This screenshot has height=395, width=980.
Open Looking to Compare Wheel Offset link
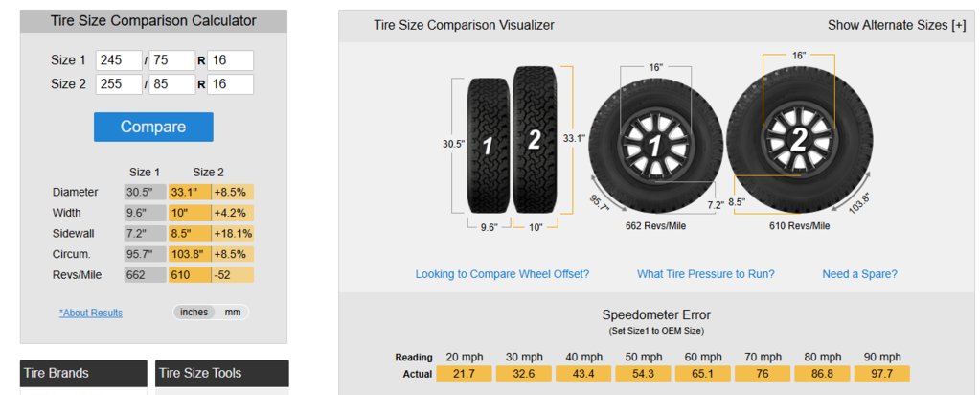pos(503,274)
